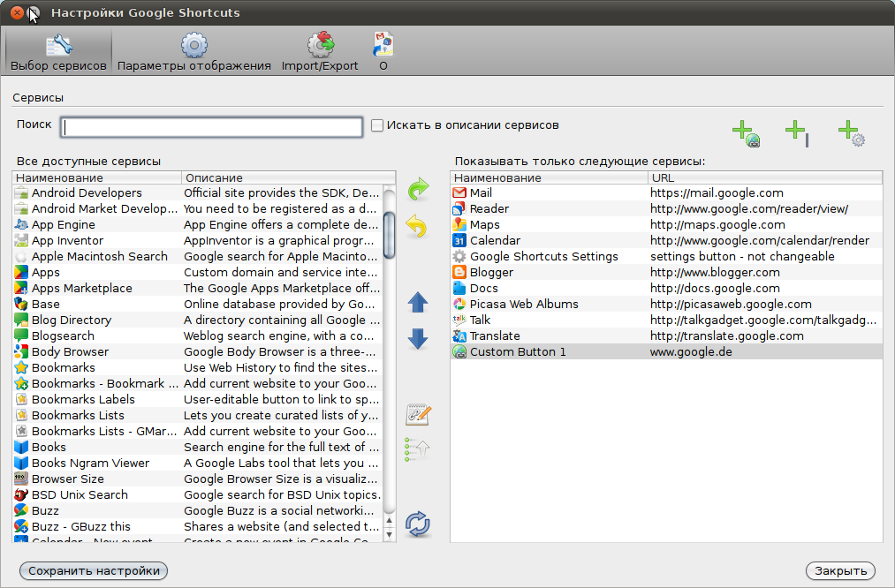Select the App Inventor service icon
The image size is (895, 588).
[x=21, y=241]
